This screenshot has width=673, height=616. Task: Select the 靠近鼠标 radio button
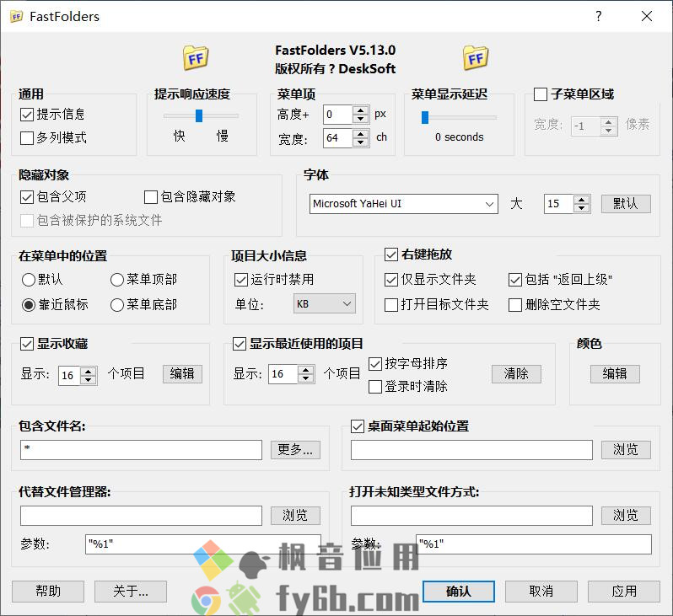pos(29,305)
